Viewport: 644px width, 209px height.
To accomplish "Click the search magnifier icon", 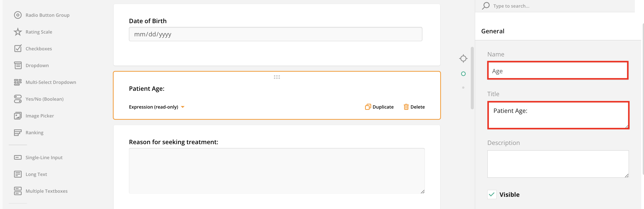I will point(486,6).
